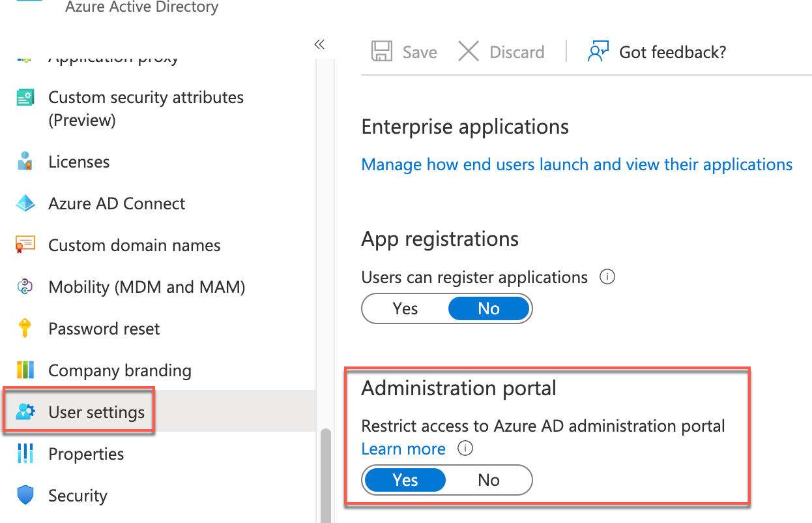Show info for Administration portal restriction
The image size is (812, 523).
pyautogui.click(x=465, y=449)
